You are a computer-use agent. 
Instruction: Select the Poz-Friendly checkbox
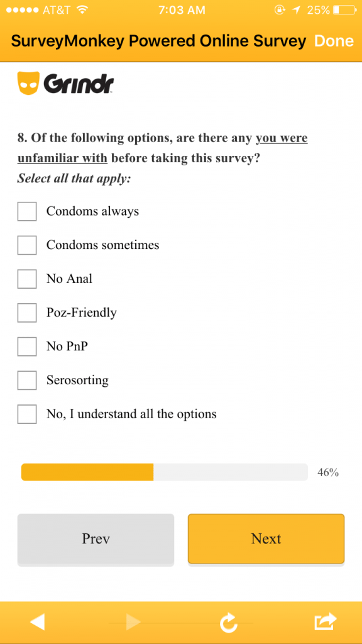[x=27, y=313]
